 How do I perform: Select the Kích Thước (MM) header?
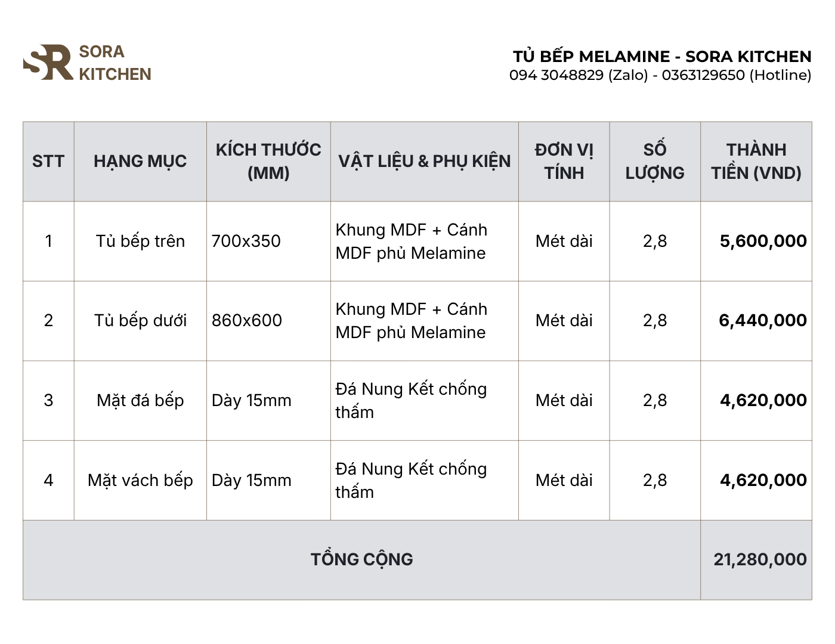point(268,161)
